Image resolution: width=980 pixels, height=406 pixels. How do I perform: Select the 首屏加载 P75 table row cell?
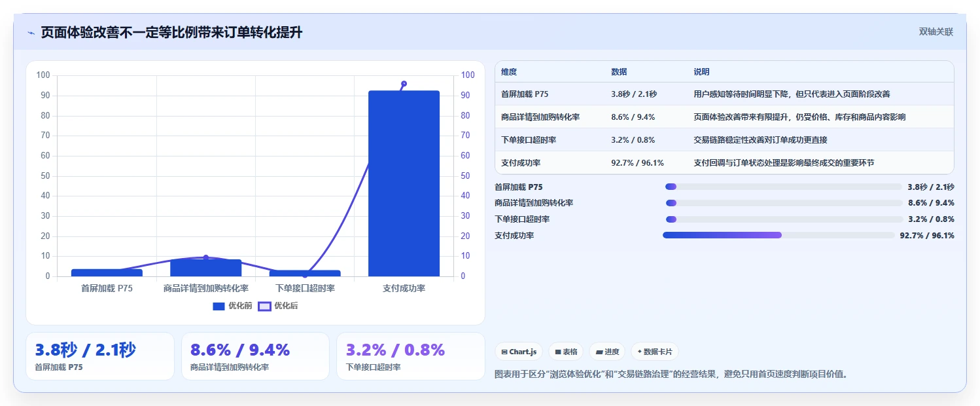click(525, 94)
